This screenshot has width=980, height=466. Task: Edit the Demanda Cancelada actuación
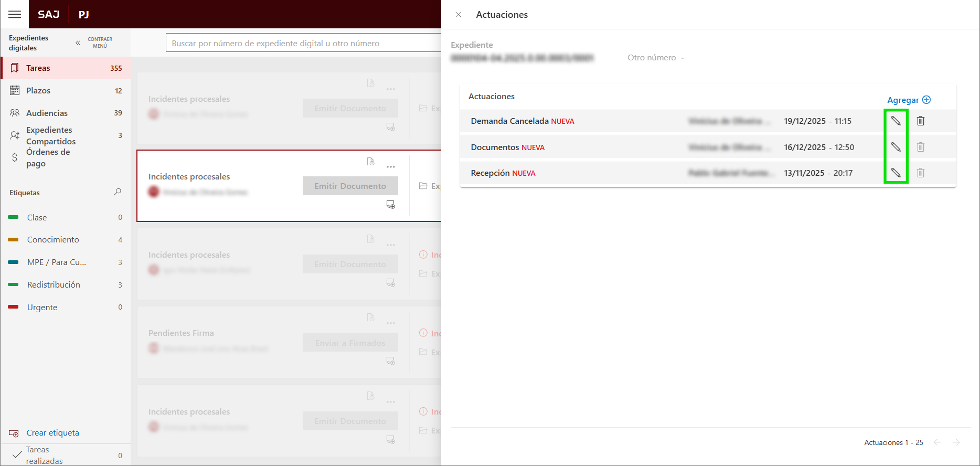tap(896, 121)
